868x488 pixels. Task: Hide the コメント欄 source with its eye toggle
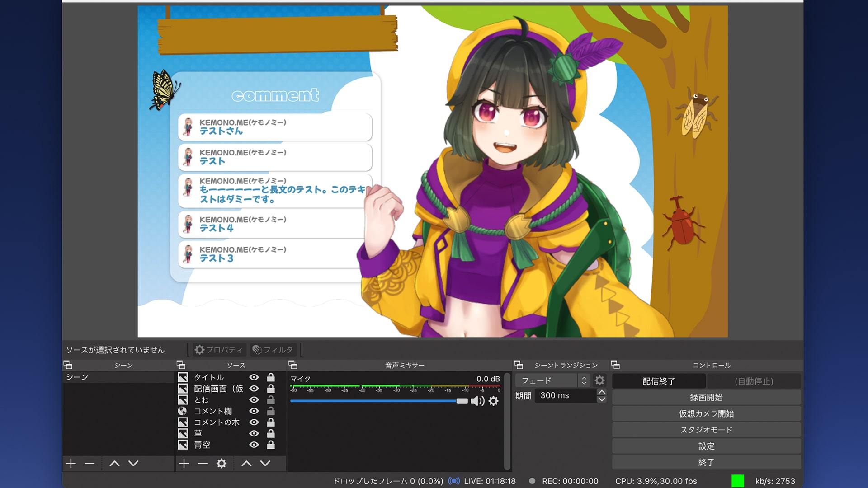point(254,411)
